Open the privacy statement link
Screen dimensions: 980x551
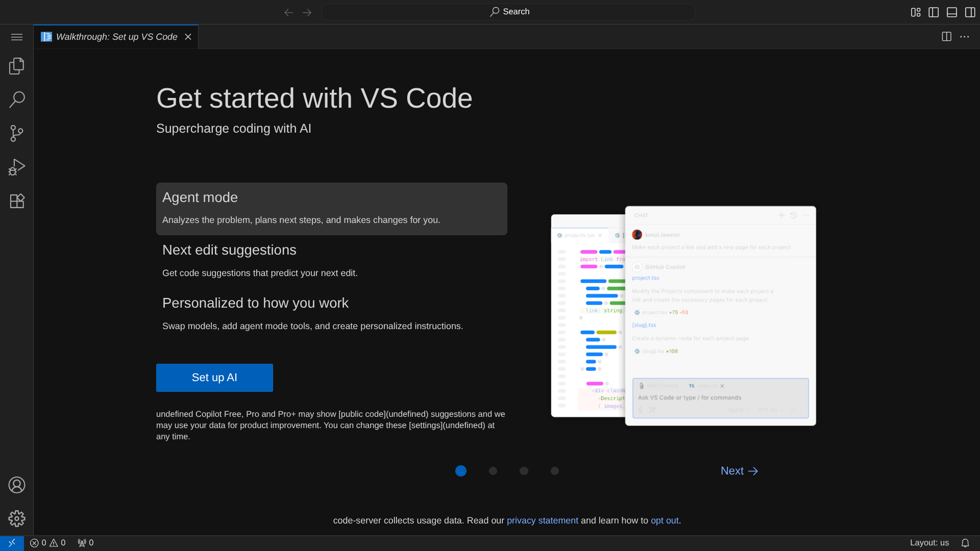542,520
